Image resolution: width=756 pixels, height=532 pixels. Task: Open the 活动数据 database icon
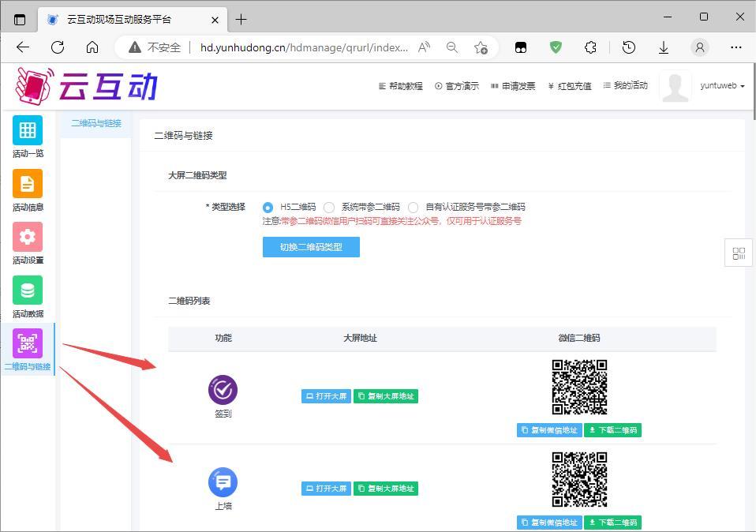(x=28, y=290)
